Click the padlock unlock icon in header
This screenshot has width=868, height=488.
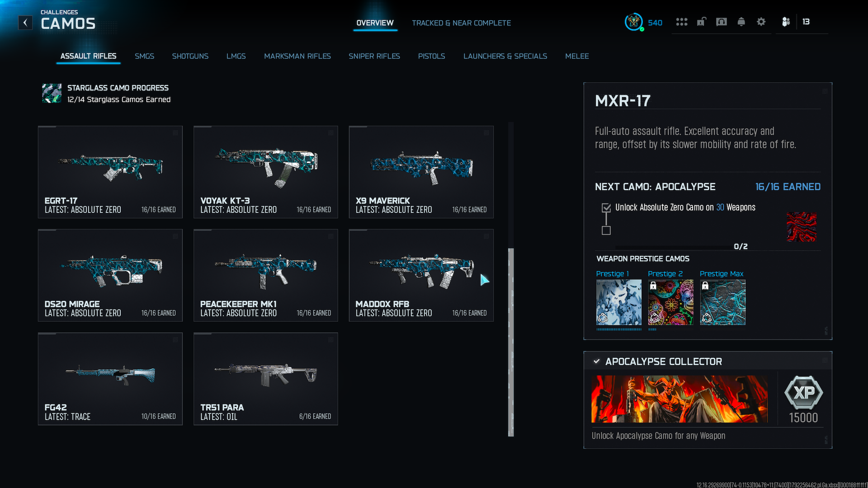point(701,22)
